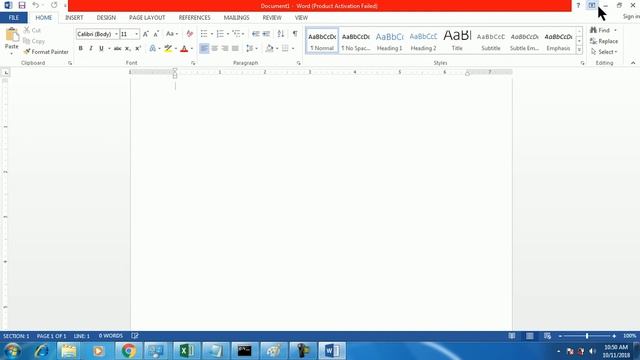
Task: Apply the Heading 1 style
Action: 389,41
